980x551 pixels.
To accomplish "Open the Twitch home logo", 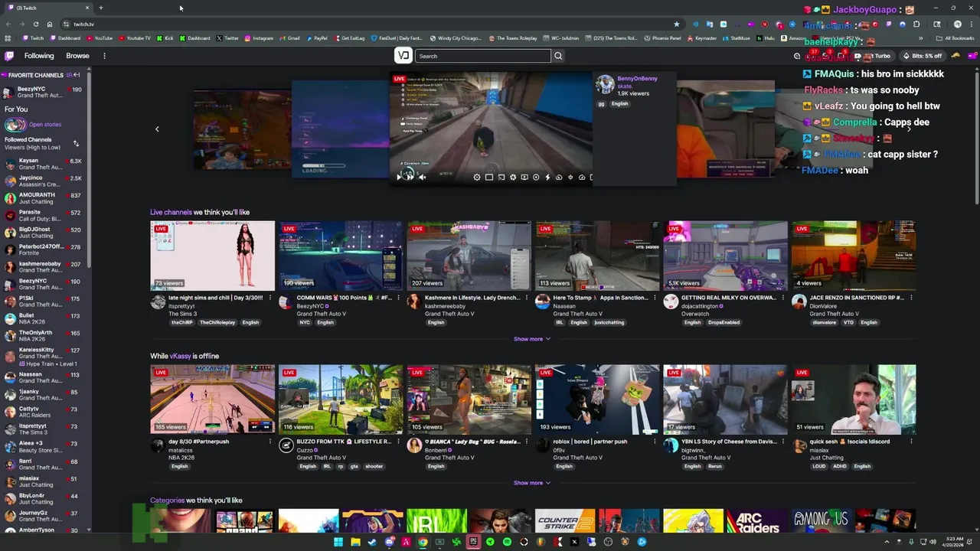I will [x=9, y=56].
